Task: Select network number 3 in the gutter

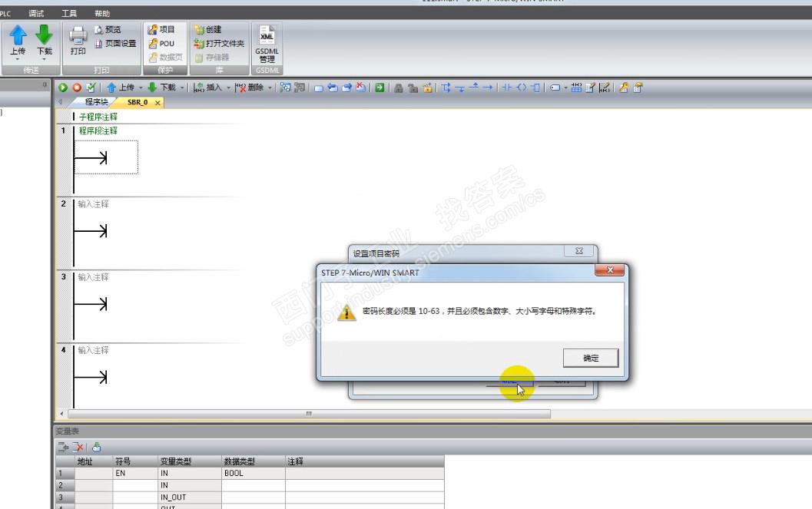Action: click(x=64, y=276)
